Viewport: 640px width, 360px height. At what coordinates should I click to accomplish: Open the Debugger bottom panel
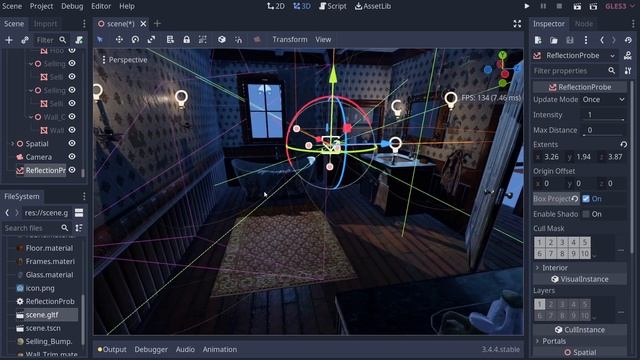(151, 349)
